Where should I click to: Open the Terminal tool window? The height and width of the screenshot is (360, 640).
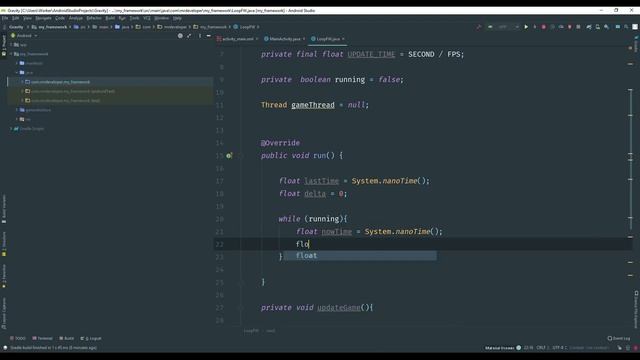(42, 338)
